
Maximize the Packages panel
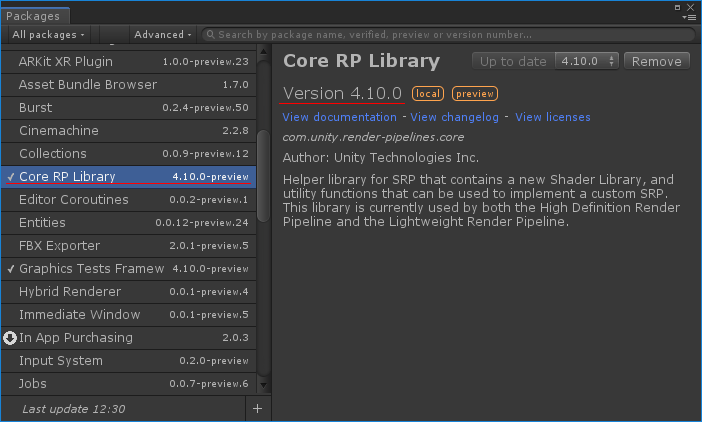click(677, 7)
